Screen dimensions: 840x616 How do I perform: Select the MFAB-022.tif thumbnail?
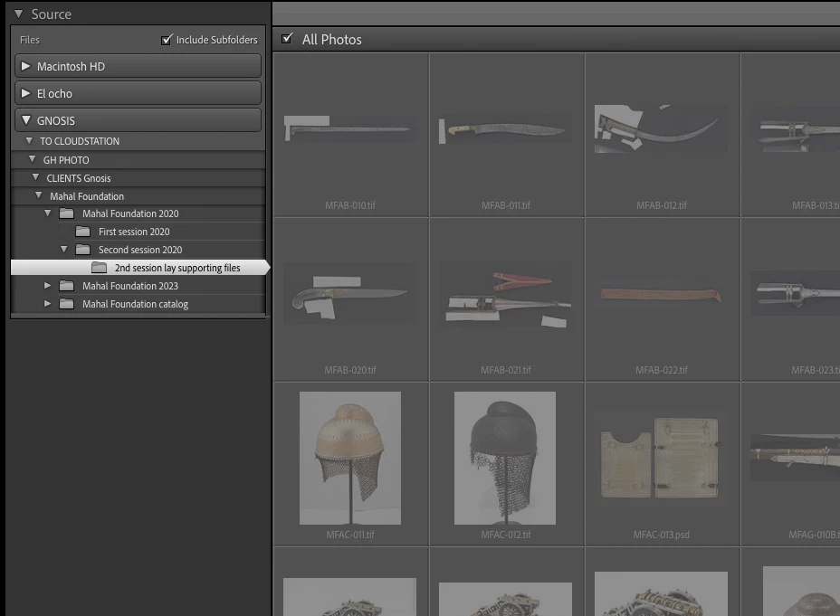(x=661, y=295)
